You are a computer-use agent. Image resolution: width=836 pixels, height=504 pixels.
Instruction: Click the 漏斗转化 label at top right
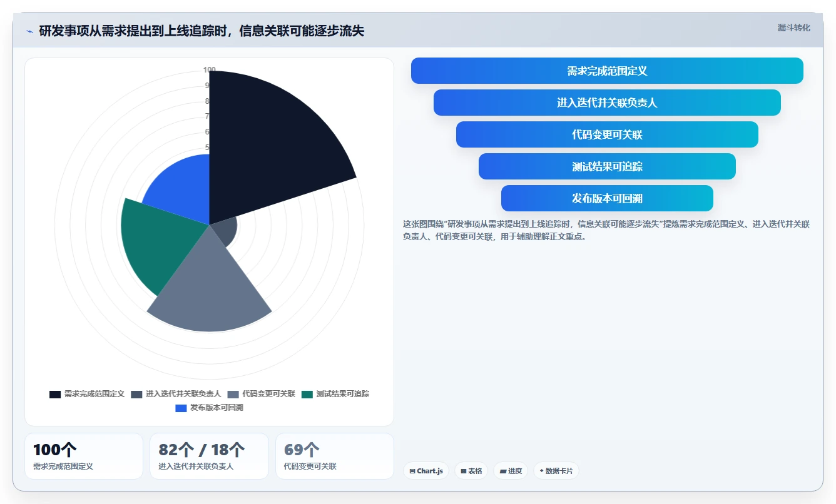point(793,28)
